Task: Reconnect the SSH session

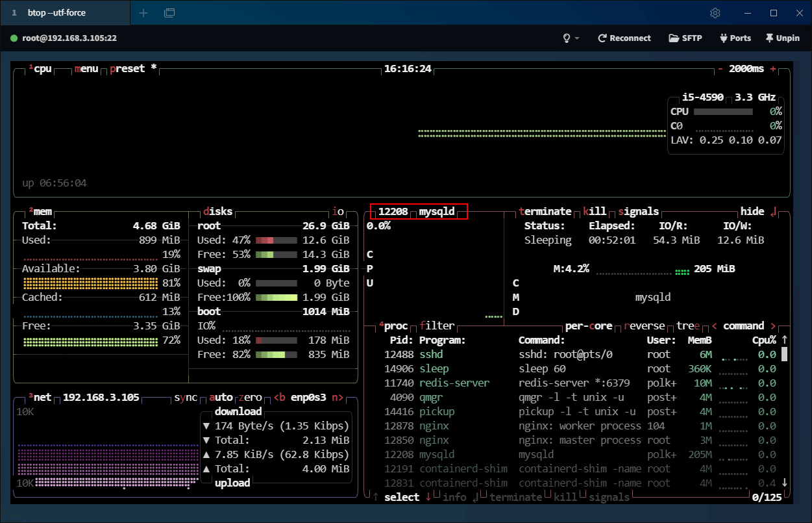Action: tap(624, 38)
